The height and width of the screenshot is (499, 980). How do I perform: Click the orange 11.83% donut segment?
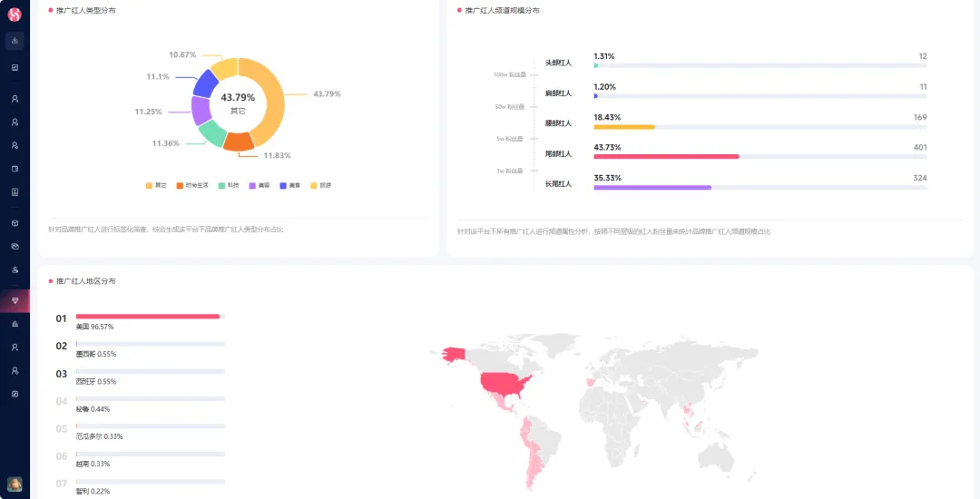tap(240, 142)
